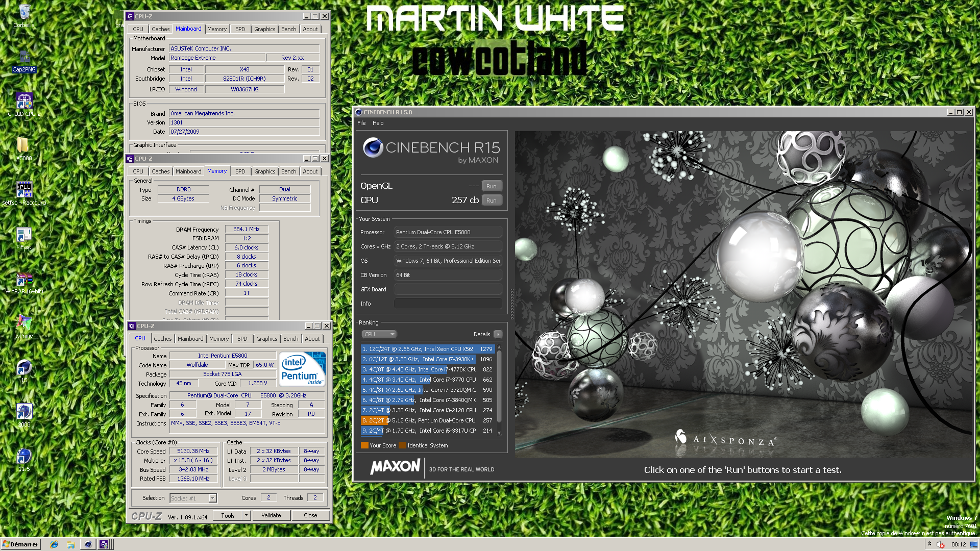Click the Intel Pentium inside logo

point(302,369)
